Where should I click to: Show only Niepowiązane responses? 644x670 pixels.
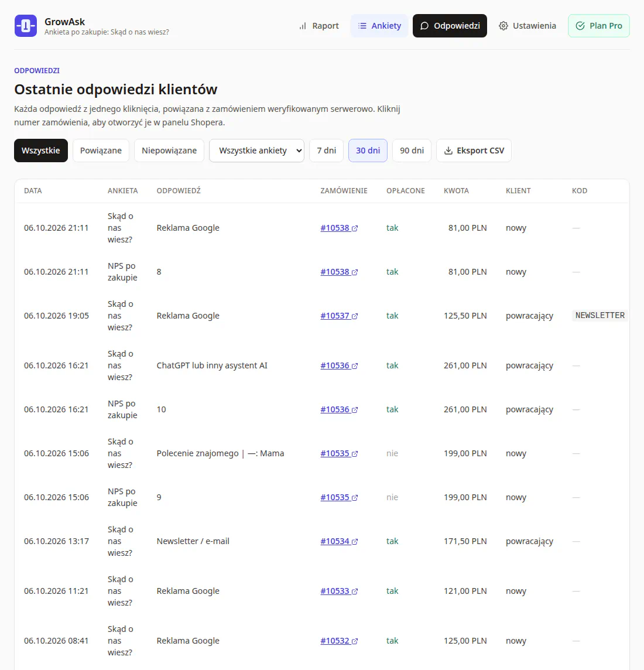169,151
